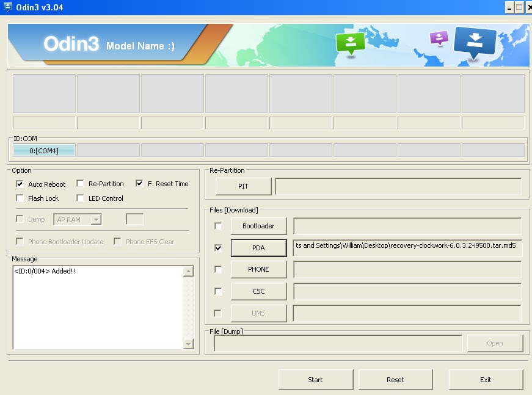Click the '<ID:0/004> Added!!' message line
532x395 pixels.
click(45, 271)
